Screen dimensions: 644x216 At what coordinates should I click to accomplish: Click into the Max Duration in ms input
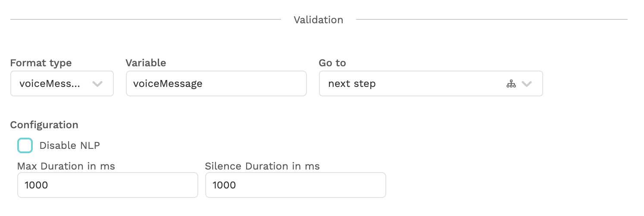pos(108,185)
